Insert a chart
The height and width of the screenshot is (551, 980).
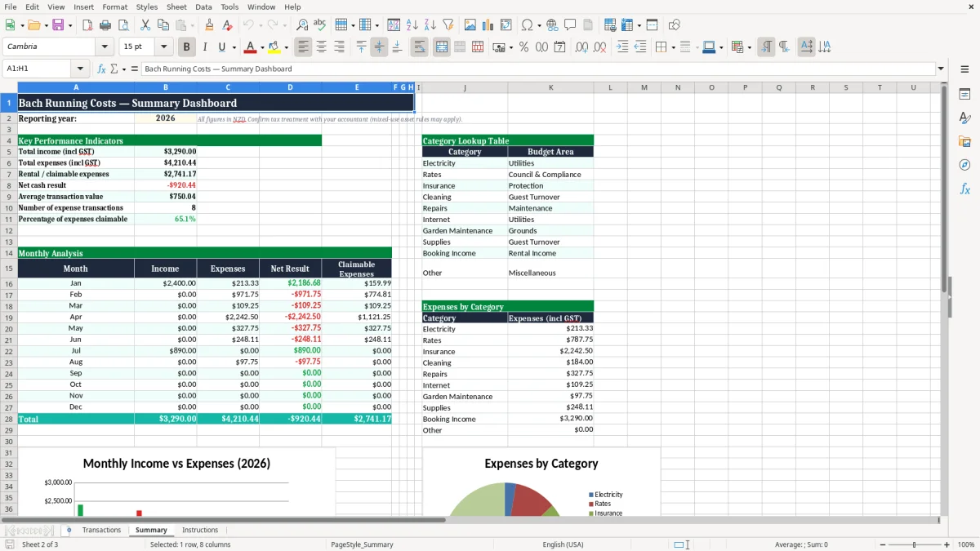(488, 25)
